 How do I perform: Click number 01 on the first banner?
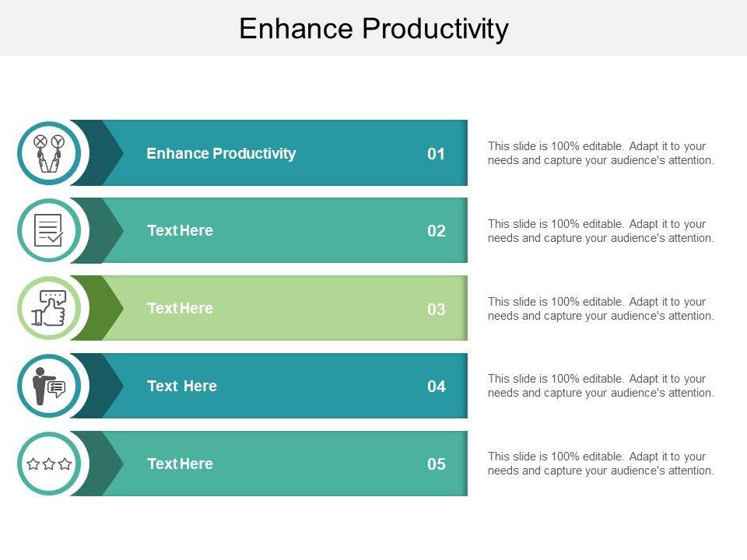pos(437,154)
